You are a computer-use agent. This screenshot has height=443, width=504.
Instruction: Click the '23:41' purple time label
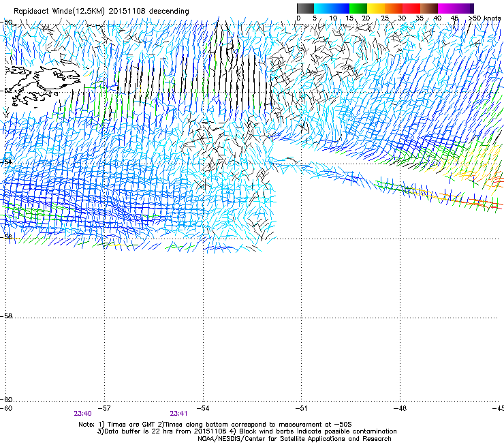tap(178, 414)
